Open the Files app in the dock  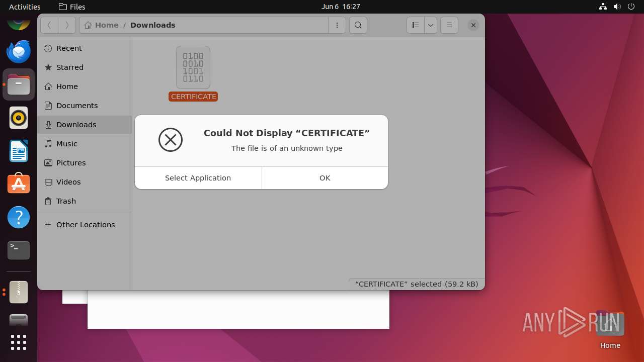coord(19,84)
